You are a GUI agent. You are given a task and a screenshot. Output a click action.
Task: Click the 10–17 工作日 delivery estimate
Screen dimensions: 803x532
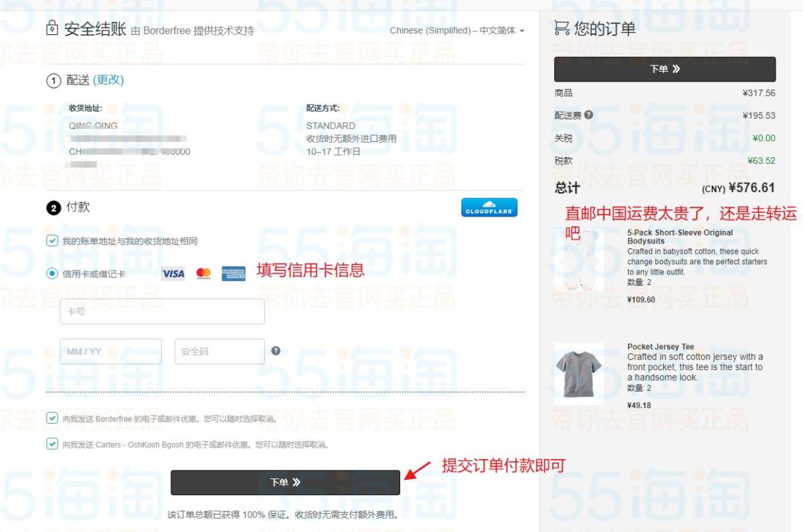(333, 152)
